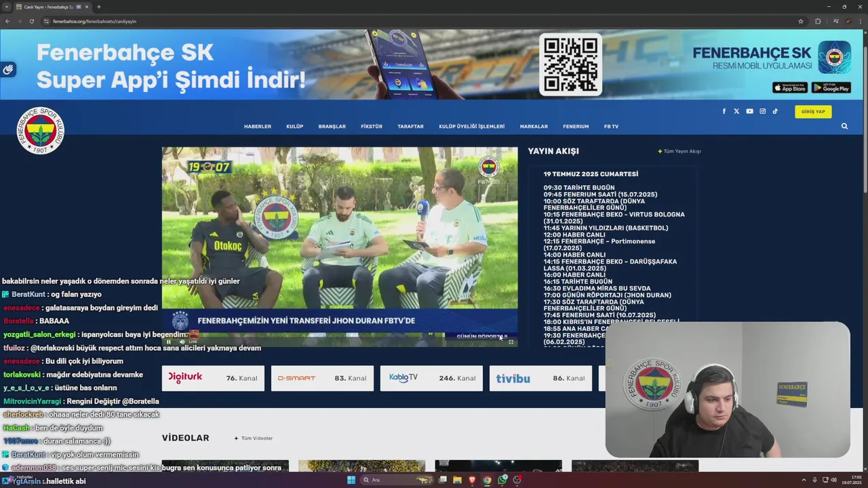Image resolution: width=868 pixels, height=488 pixels.
Task: Open the tab search dropdown arrow
Action: click(7, 7)
